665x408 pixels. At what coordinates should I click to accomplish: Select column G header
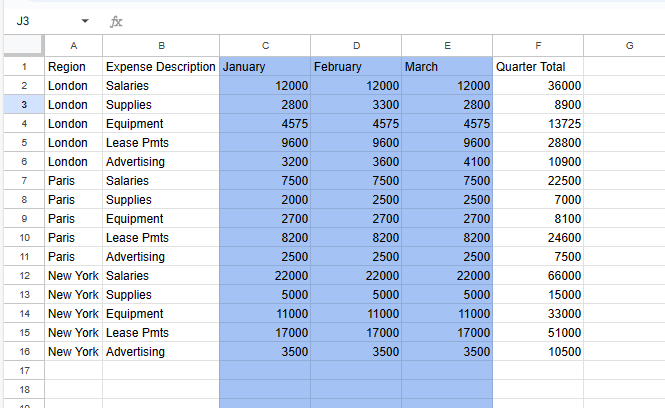[x=628, y=46]
